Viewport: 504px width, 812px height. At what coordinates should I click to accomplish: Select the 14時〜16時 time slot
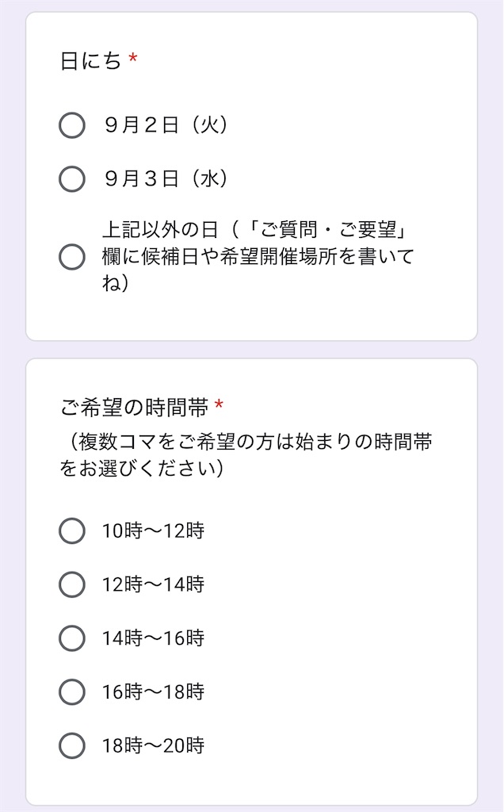[71, 637]
